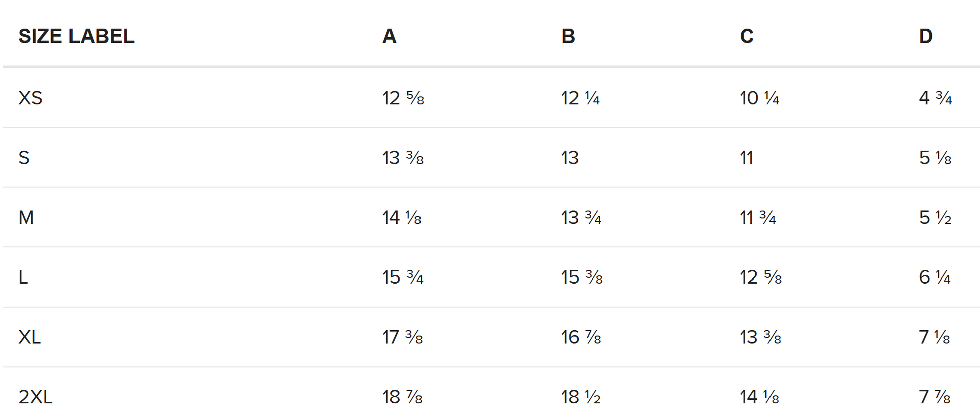Select 2XL row's C value 14 ⅛
Viewport: 980px width, 419px height.
coord(759,397)
